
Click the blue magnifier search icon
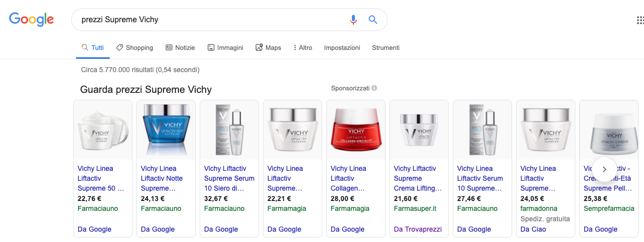point(373,20)
